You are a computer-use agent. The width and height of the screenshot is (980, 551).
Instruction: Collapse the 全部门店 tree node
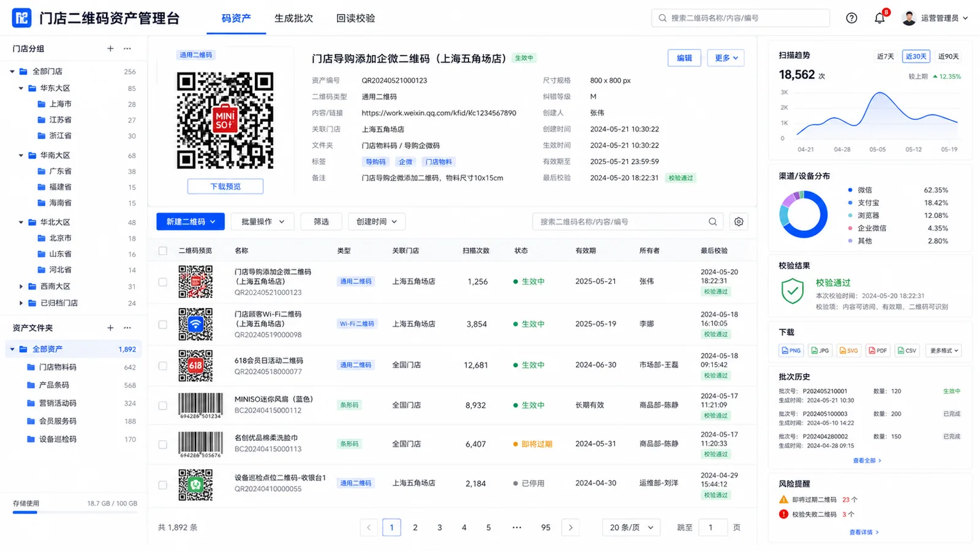pyautogui.click(x=12, y=72)
